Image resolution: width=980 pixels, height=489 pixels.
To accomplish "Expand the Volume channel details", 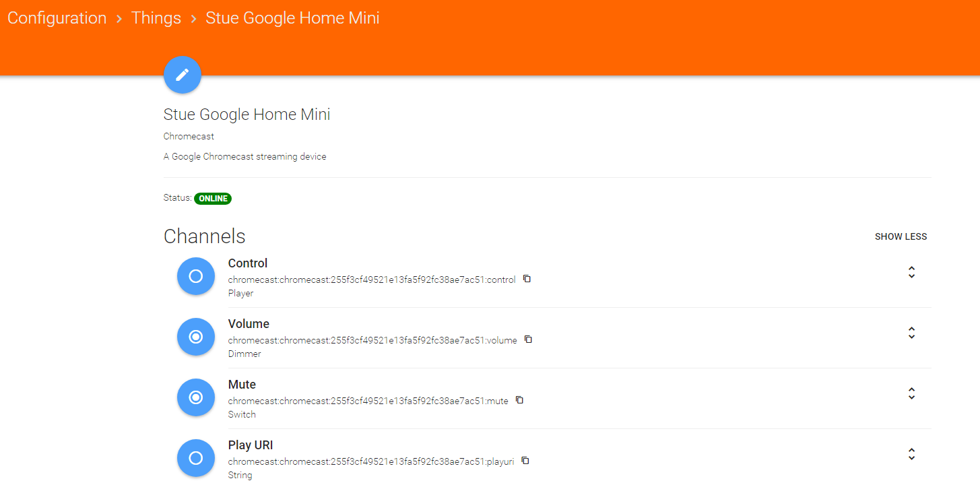I will (x=911, y=333).
